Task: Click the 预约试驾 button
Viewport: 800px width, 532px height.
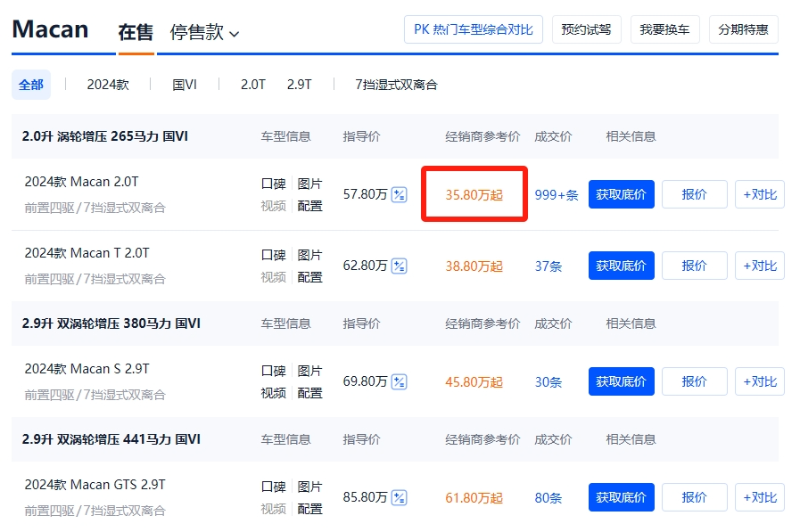Action: tap(586, 29)
